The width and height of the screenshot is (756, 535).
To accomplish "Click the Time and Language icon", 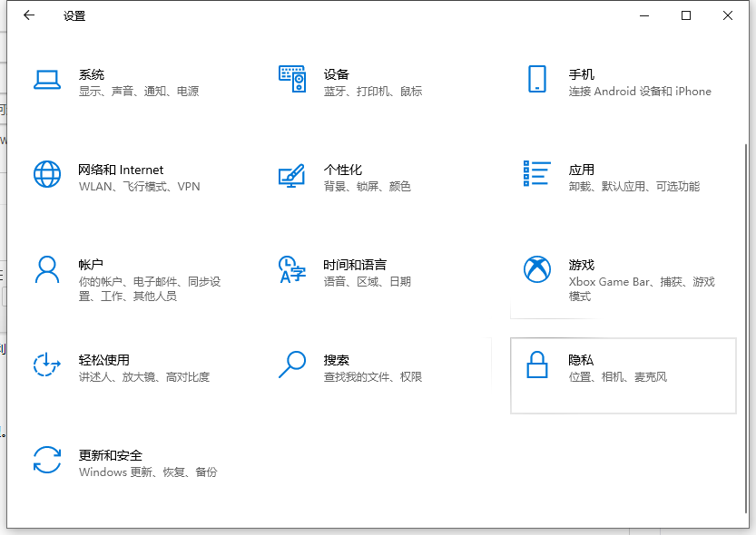I will [x=291, y=269].
